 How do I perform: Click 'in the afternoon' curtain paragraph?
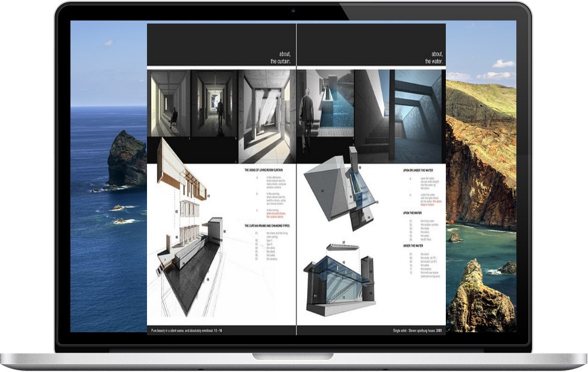(x=277, y=182)
